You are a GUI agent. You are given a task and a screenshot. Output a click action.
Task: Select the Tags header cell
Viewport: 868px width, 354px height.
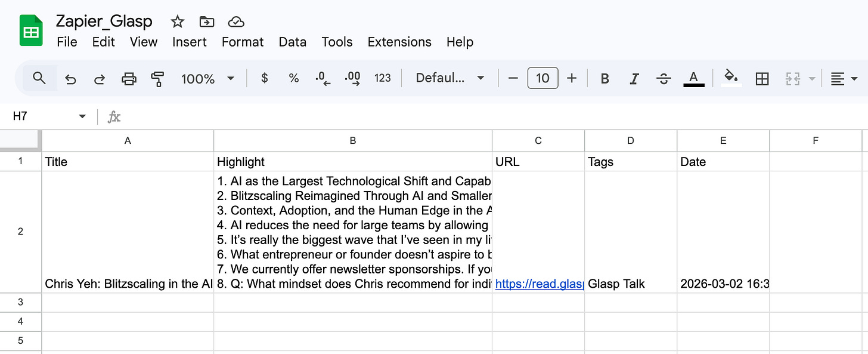click(x=631, y=162)
